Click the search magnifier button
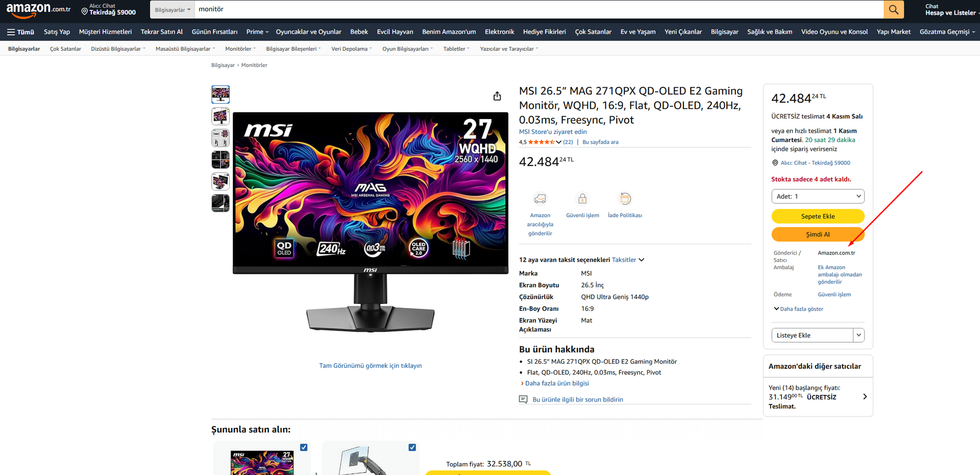The width and height of the screenshot is (980, 475). click(894, 9)
